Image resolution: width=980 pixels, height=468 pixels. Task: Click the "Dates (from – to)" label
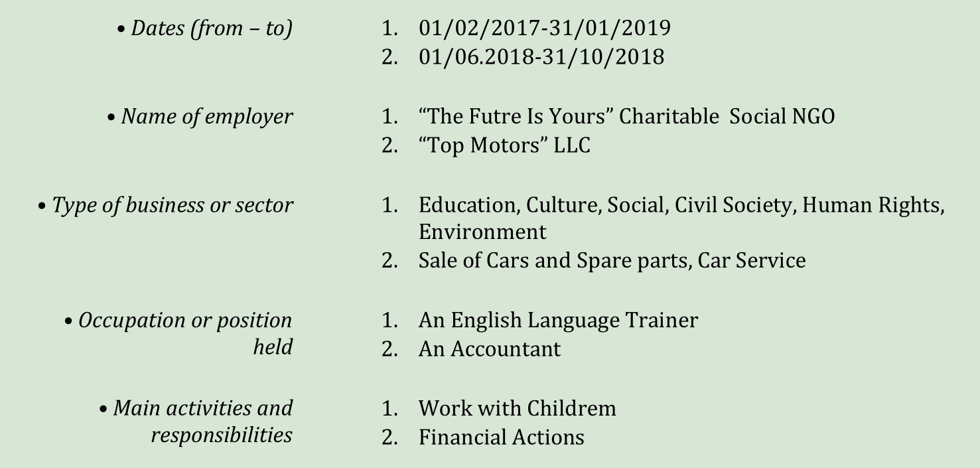[x=211, y=29]
